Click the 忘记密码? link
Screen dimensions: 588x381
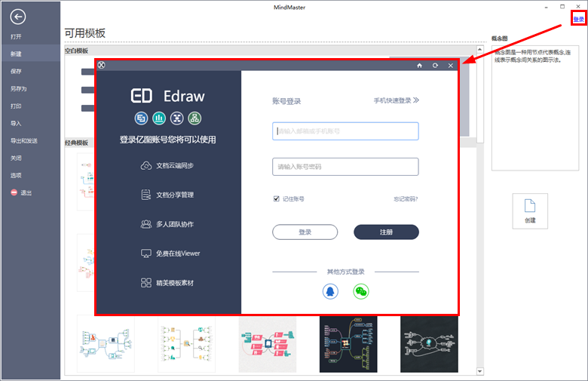tap(406, 199)
